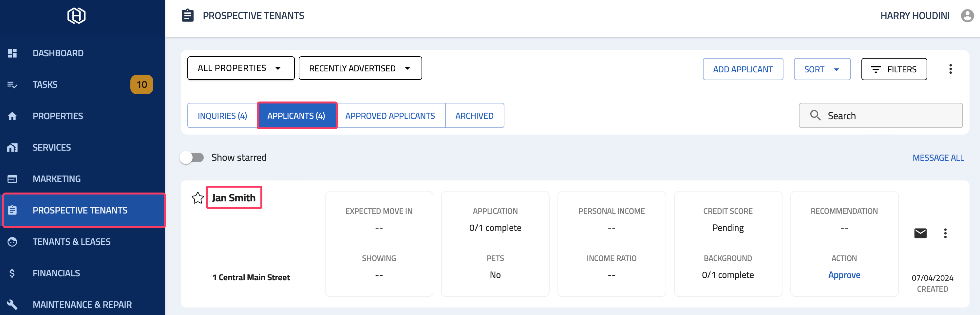Open the Filters button
This screenshot has width=980, height=315.
pos(894,69)
